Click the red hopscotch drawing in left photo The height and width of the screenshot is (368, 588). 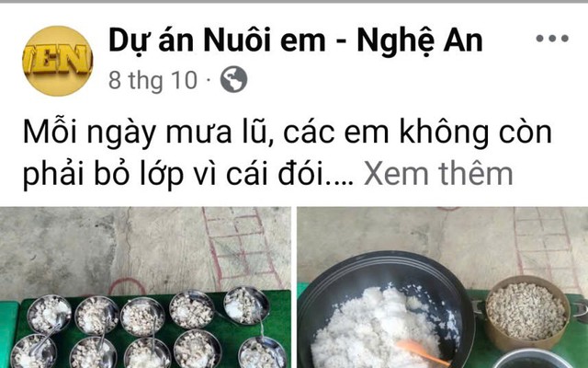click(242, 247)
